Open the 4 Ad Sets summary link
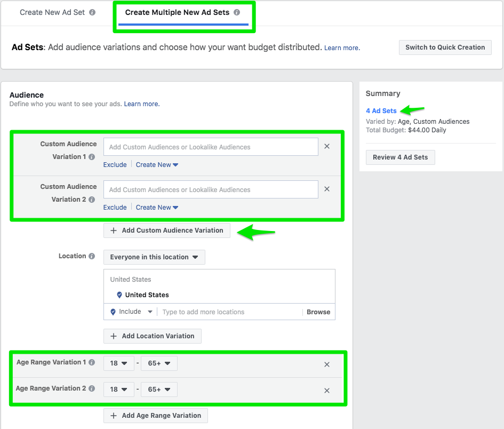The image size is (504, 429). tap(381, 110)
